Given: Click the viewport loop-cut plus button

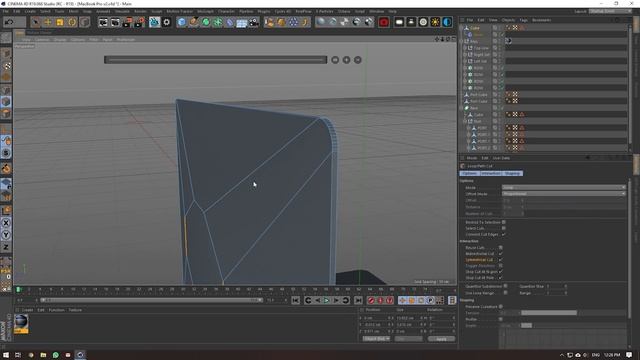Looking at the screenshot, I should click(x=347, y=60).
